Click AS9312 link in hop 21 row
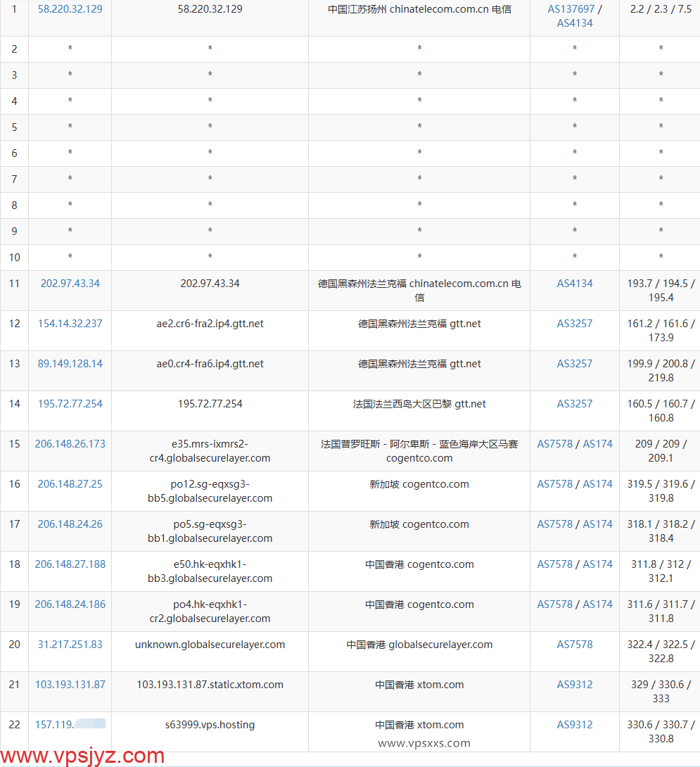Viewport: 700px width, 767px height. 575,685
